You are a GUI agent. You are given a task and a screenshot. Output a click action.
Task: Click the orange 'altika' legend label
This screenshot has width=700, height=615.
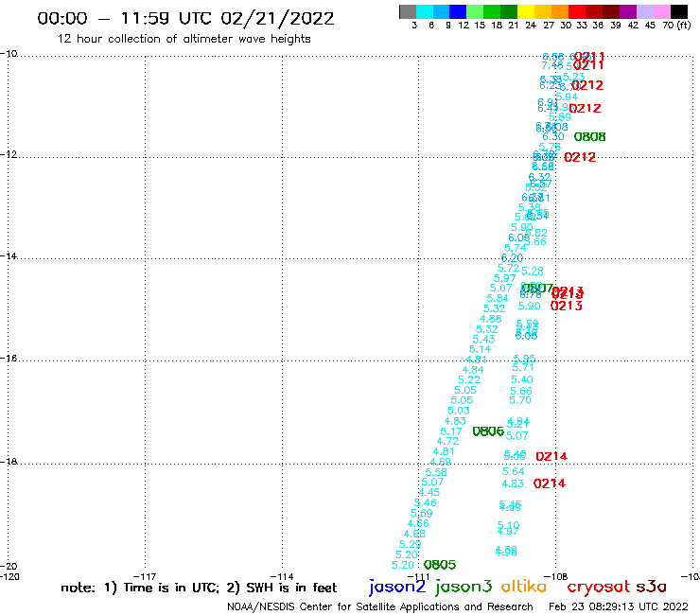click(x=523, y=587)
